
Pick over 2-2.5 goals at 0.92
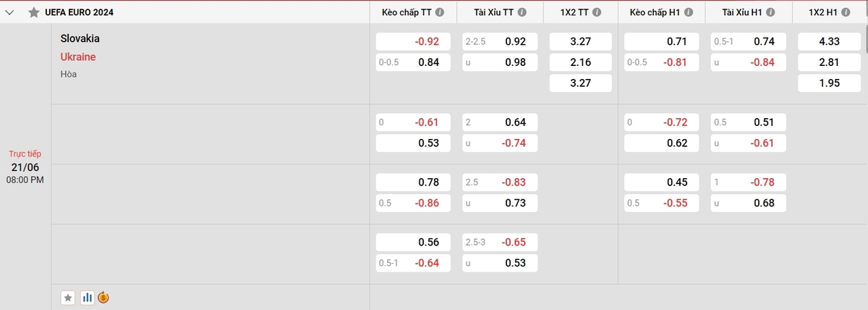[x=499, y=41]
